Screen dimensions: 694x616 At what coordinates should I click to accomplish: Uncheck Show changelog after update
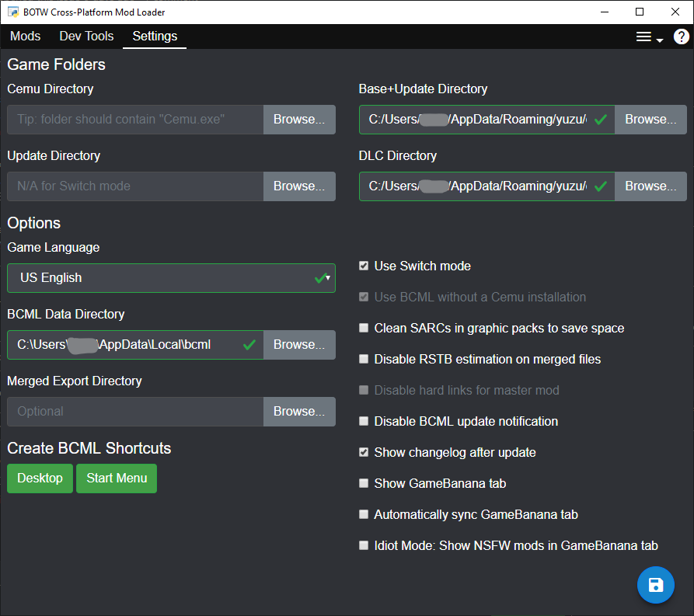tap(364, 452)
